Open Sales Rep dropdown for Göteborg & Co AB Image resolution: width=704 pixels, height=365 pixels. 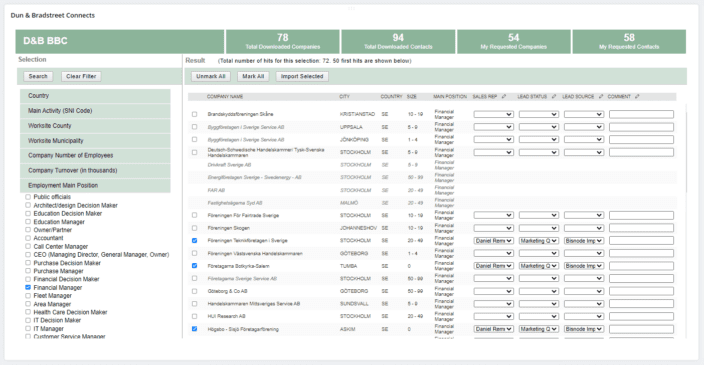pyautogui.click(x=493, y=291)
